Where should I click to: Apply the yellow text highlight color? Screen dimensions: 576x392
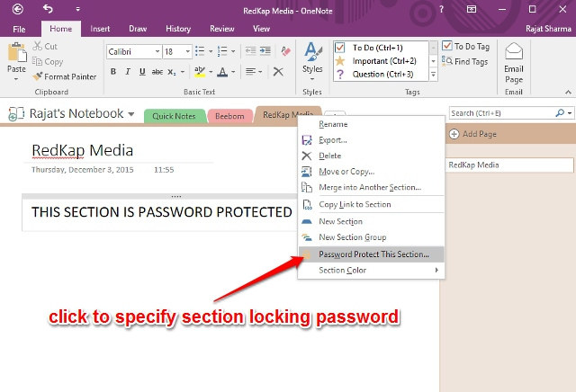tap(200, 72)
